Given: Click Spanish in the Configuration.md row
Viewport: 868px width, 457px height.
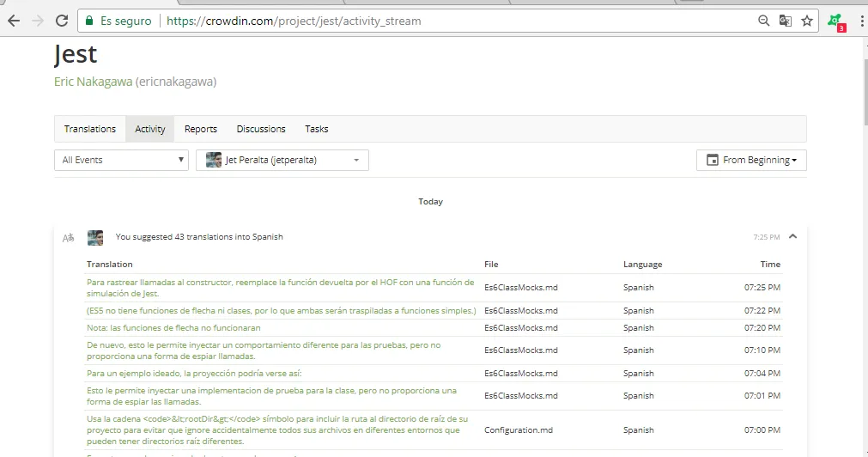Looking at the screenshot, I should coord(638,430).
